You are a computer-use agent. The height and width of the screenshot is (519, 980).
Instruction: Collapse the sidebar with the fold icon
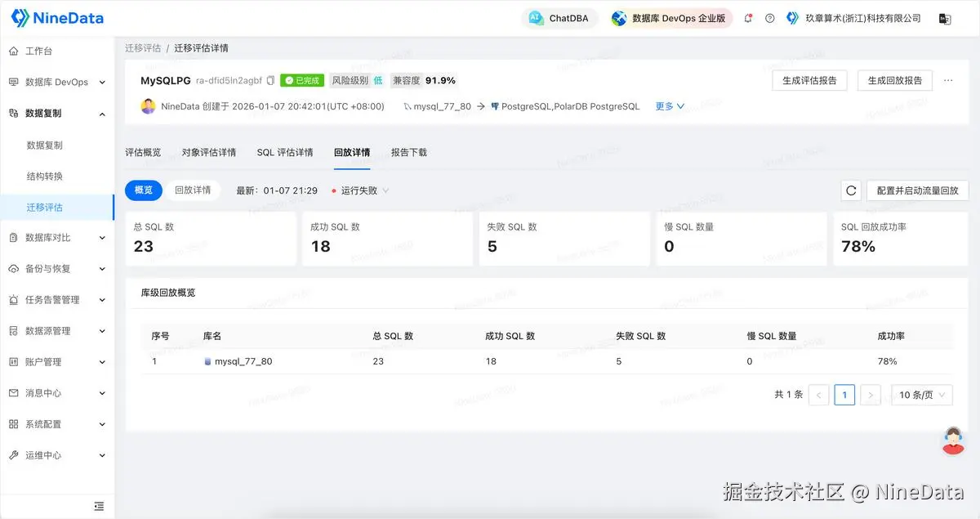click(99, 506)
